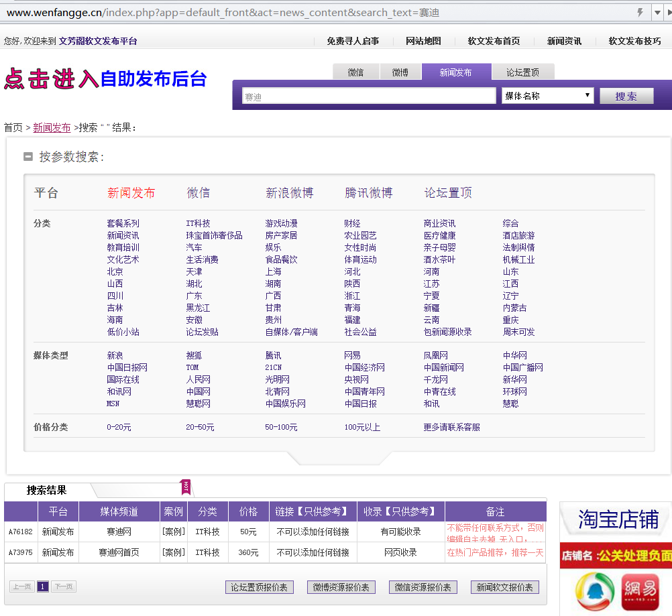672x616 pixels.
Task: Click the red 網易 icon
Action: (x=640, y=592)
